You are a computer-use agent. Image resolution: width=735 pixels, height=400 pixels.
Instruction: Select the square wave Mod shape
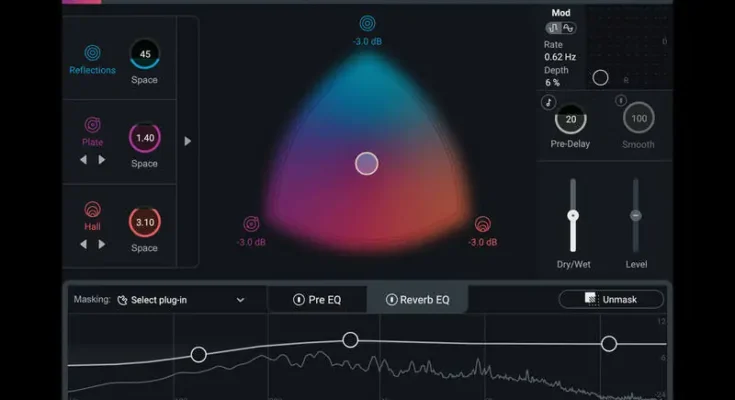pos(553,29)
